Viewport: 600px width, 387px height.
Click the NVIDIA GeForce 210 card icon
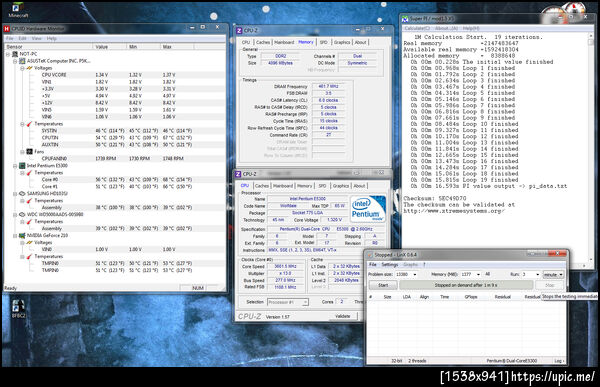pos(22,235)
